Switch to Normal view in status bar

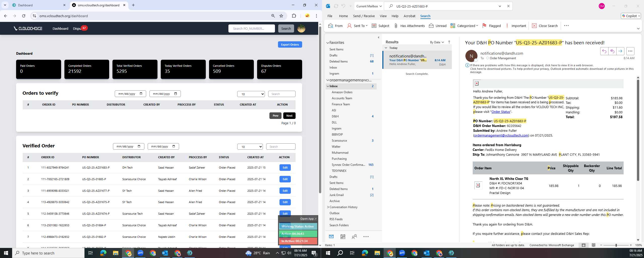[x=584, y=245]
